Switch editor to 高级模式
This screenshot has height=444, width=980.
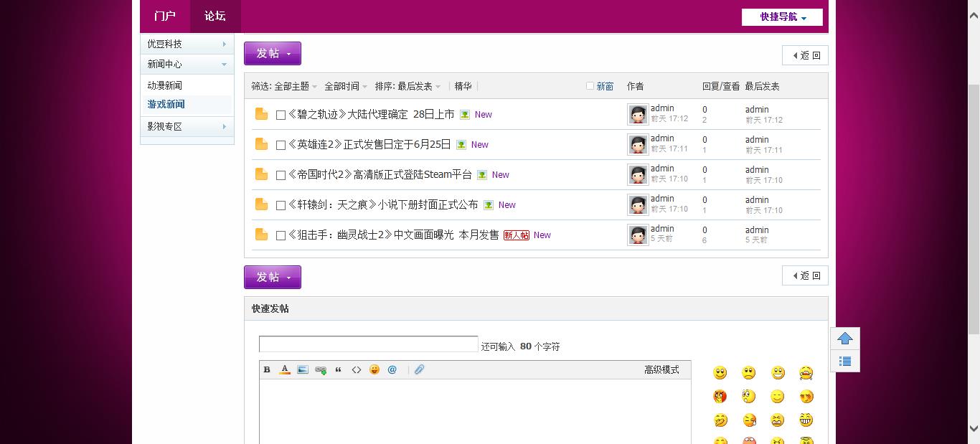[x=661, y=369]
